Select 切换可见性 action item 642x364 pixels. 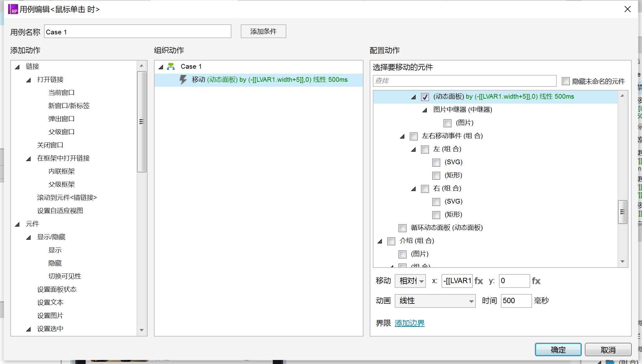pyautogui.click(x=65, y=276)
